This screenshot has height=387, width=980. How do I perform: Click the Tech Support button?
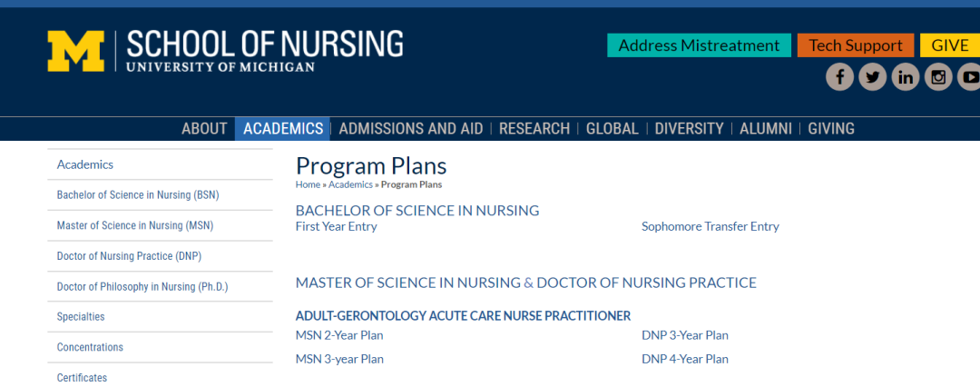856,45
